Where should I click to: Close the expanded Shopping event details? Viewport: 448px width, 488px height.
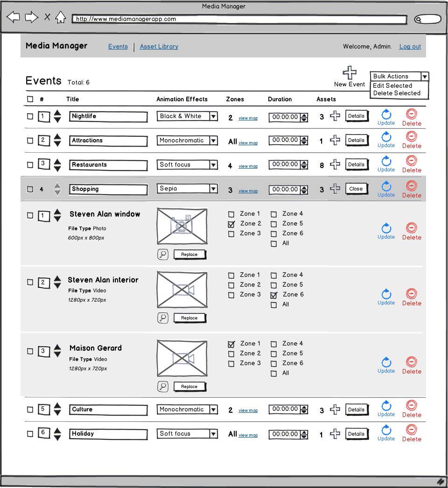point(357,189)
